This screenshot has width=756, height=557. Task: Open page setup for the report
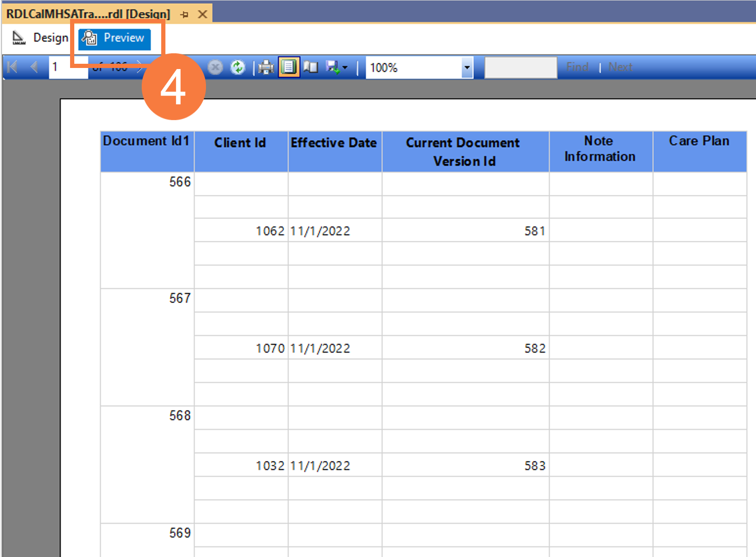click(x=310, y=67)
